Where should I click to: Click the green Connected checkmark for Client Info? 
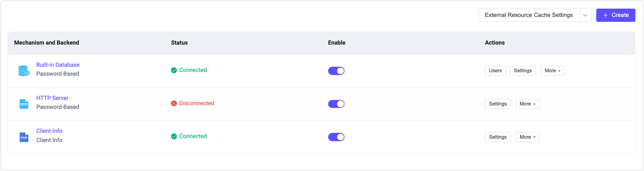click(x=174, y=136)
